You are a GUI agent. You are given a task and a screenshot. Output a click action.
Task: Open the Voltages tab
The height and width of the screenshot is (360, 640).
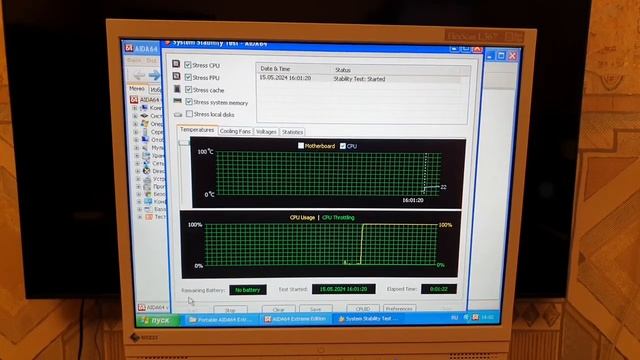266,132
